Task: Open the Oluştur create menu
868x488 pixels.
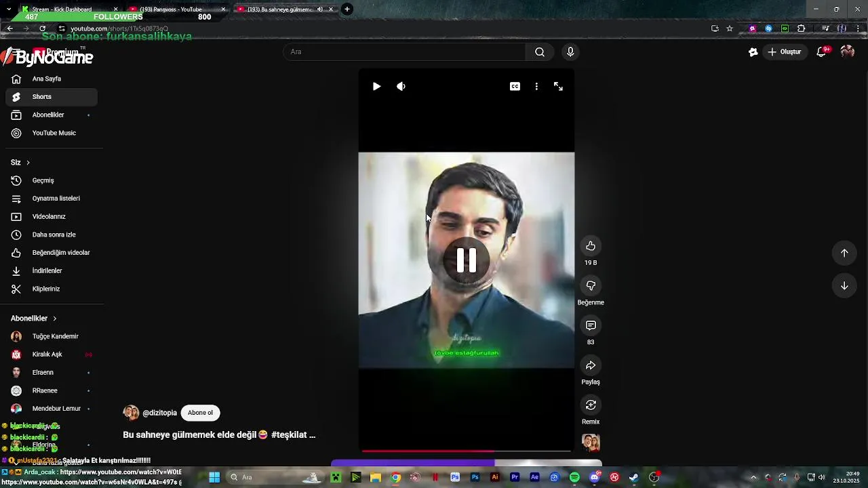Action: (785, 52)
